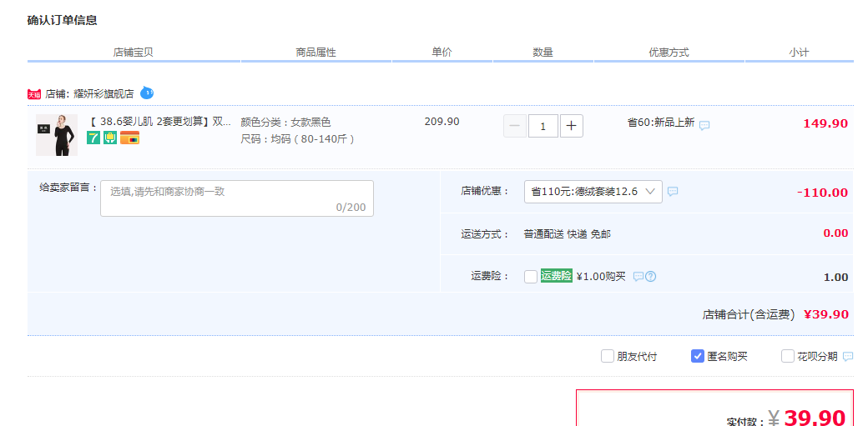Viewport: 868px width, 426px height.
Task: Click the 普通配送 快递 免邮 shipping text
Action: [568, 234]
